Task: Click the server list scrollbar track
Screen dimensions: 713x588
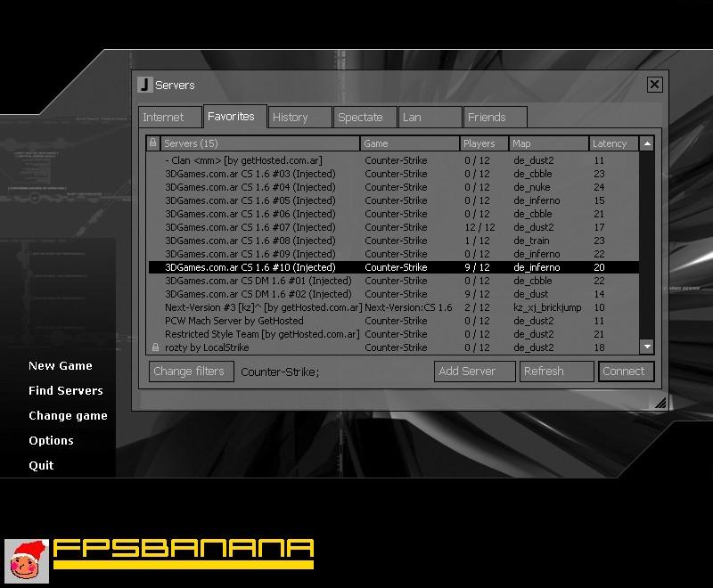Action: pos(647,245)
